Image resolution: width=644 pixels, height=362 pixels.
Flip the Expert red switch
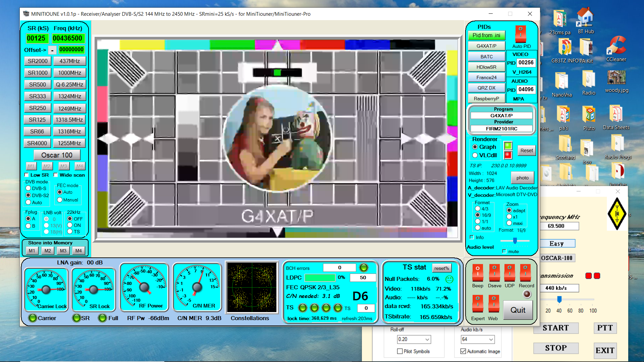[478, 304]
